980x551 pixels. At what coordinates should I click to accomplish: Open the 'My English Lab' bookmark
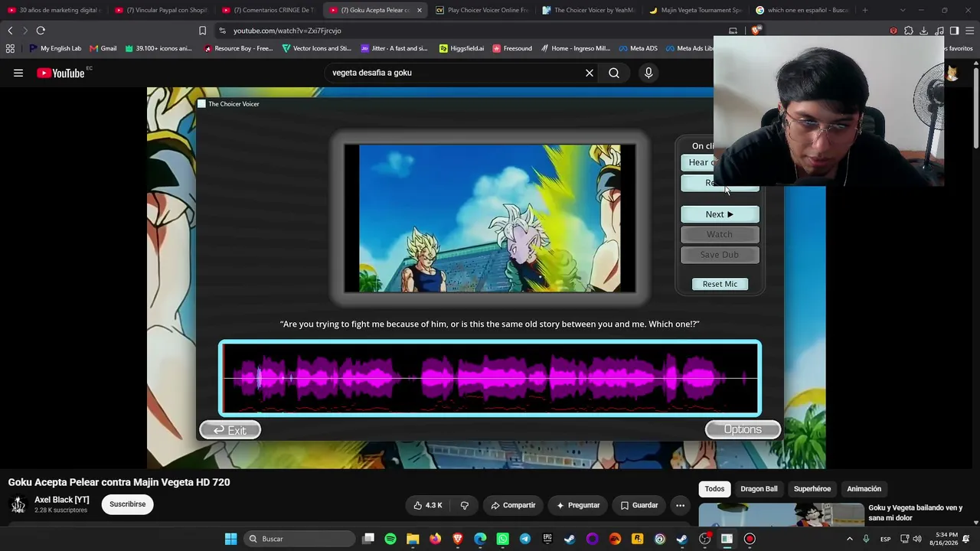click(55, 48)
